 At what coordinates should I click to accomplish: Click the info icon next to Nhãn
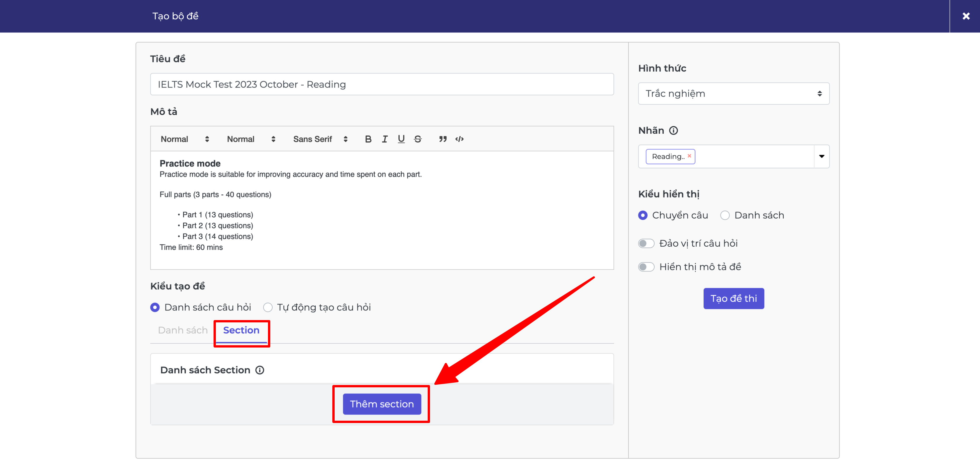[673, 130]
